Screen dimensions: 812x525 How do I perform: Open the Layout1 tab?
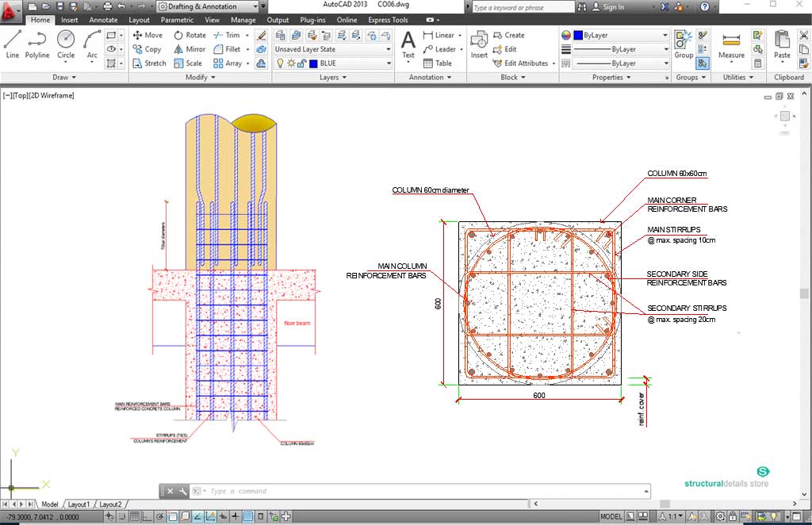(79, 504)
